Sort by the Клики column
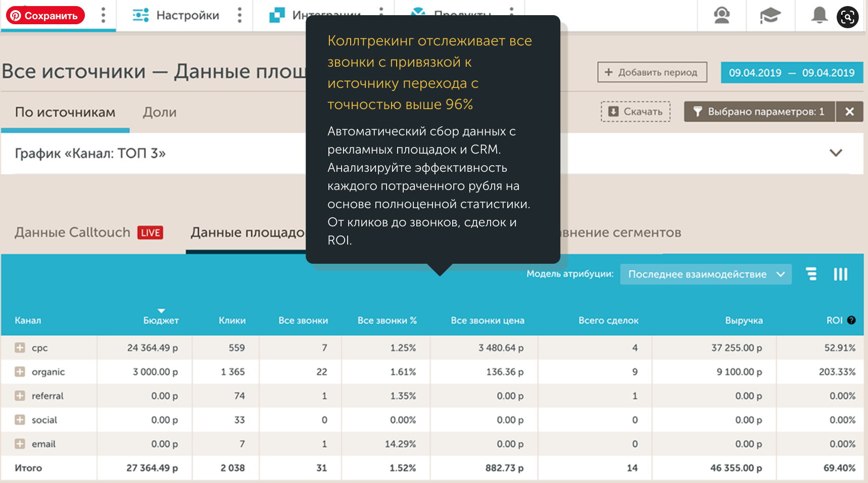This screenshot has width=868, height=483. [x=232, y=320]
